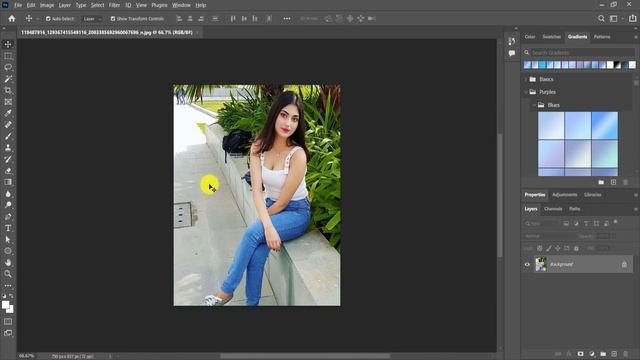
Task: Select the Zoom tool
Action: coord(8,274)
